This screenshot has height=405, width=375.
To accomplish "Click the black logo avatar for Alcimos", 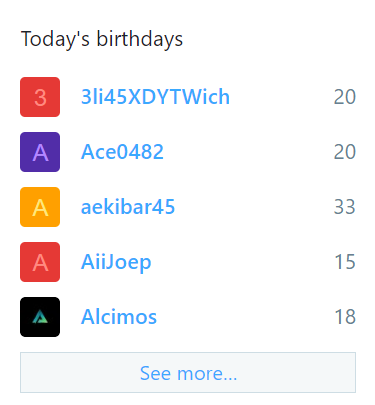I will coord(40,317).
